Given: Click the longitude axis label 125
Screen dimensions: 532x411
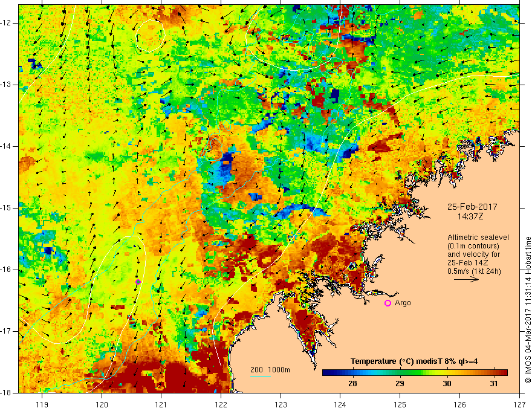Looking at the screenshot, I should [400, 404].
